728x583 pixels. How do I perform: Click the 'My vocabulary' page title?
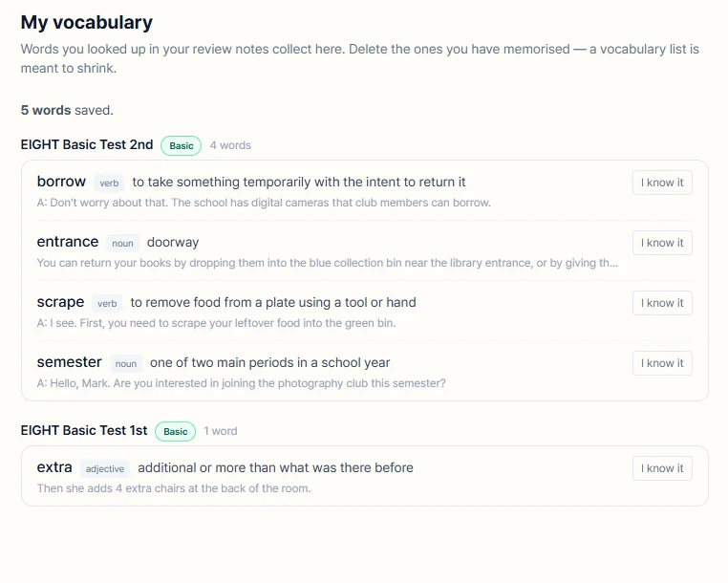(x=87, y=22)
